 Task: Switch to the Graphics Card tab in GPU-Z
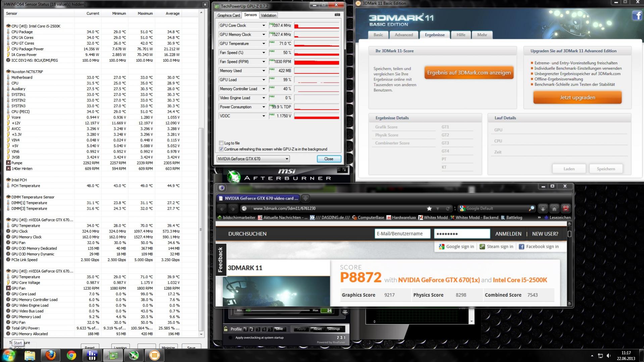[229, 15]
